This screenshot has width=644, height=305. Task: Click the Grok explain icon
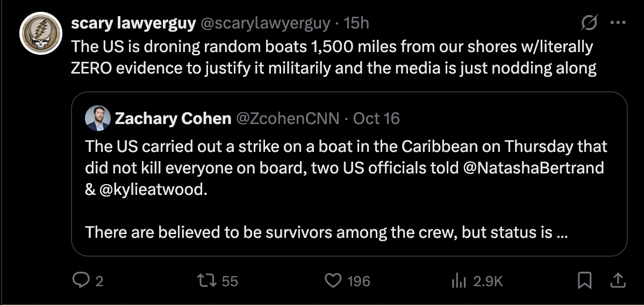[589, 23]
